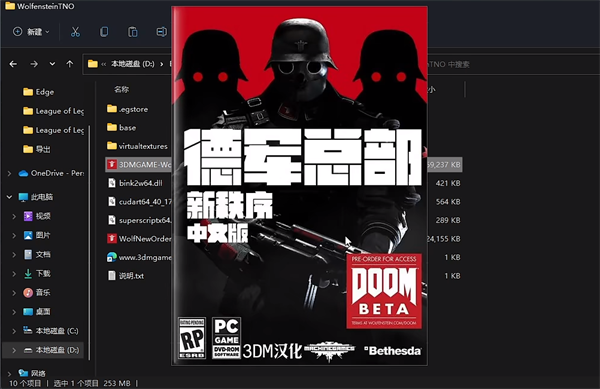This screenshot has height=389, width=600.
Task: Select www.3dmgame shortcut icon
Action: (112, 257)
